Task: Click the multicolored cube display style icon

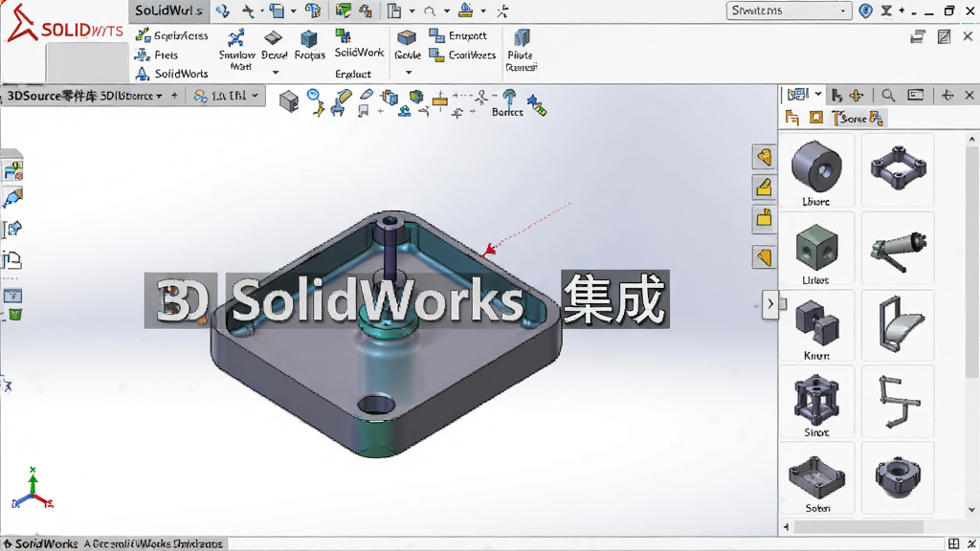Action: point(415,97)
